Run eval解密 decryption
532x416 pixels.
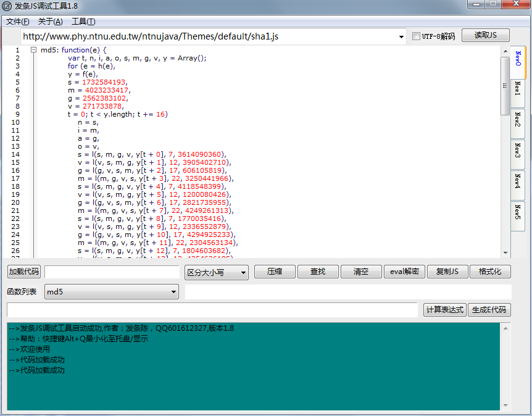pos(404,272)
